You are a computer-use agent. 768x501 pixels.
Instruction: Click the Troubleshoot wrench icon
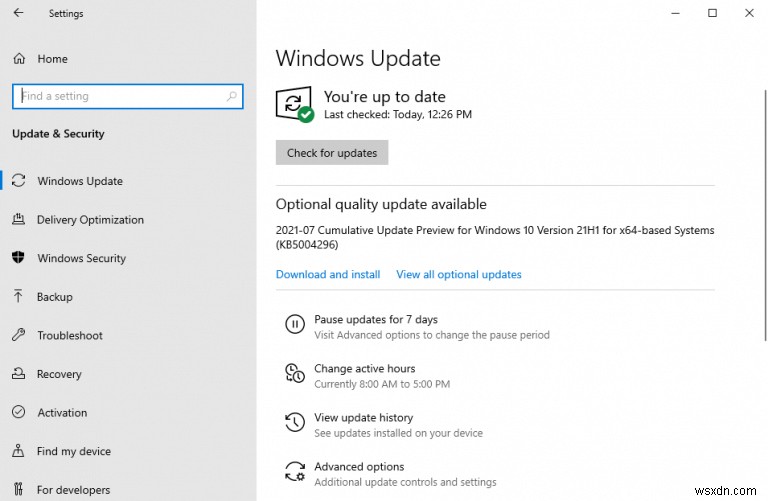tap(18, 335)
